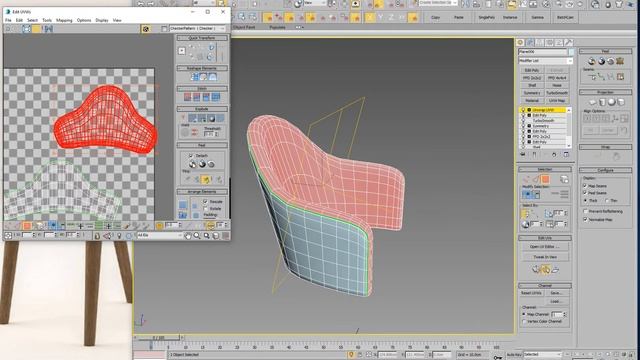The image size is (640, 360).
Task: Select polygon sub-object mode in UV editor
Action: point(27,226)
